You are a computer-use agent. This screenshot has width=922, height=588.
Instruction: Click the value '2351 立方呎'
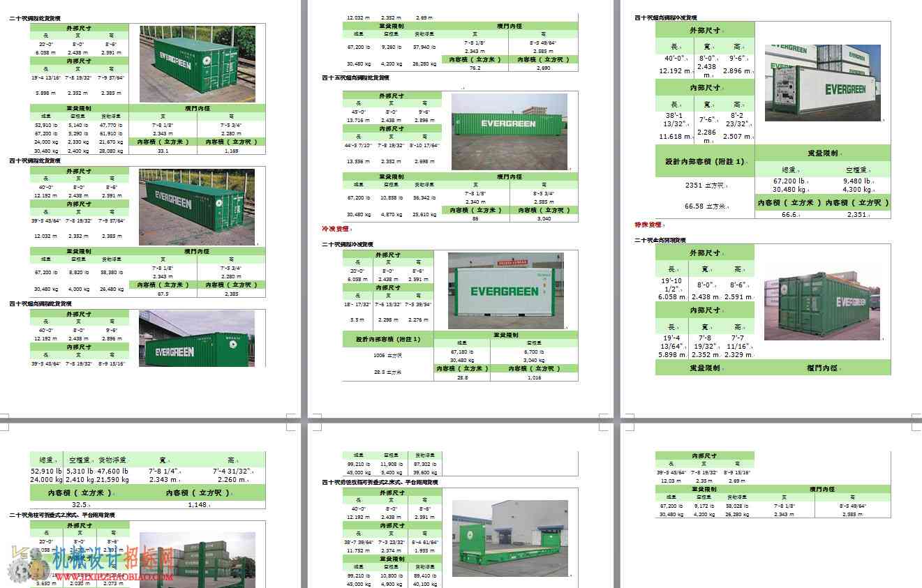pyautogui.click(x=704, y=186)
